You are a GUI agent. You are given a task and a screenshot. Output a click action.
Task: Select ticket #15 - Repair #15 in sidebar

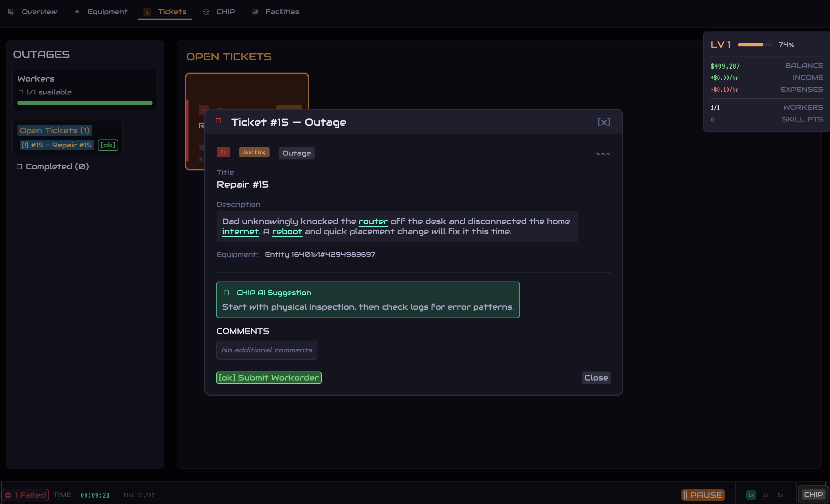pyautogui.click(x=57, y=145)
